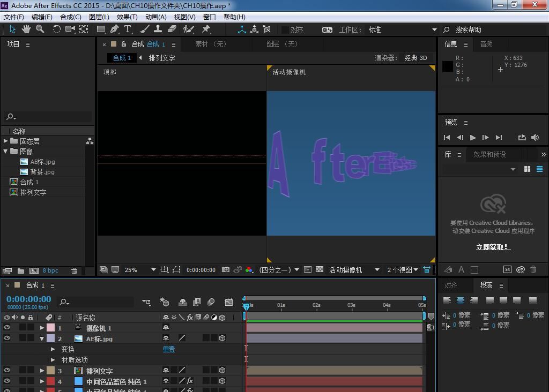Select the Puppet Pin tool

click(x=206, y=29)
